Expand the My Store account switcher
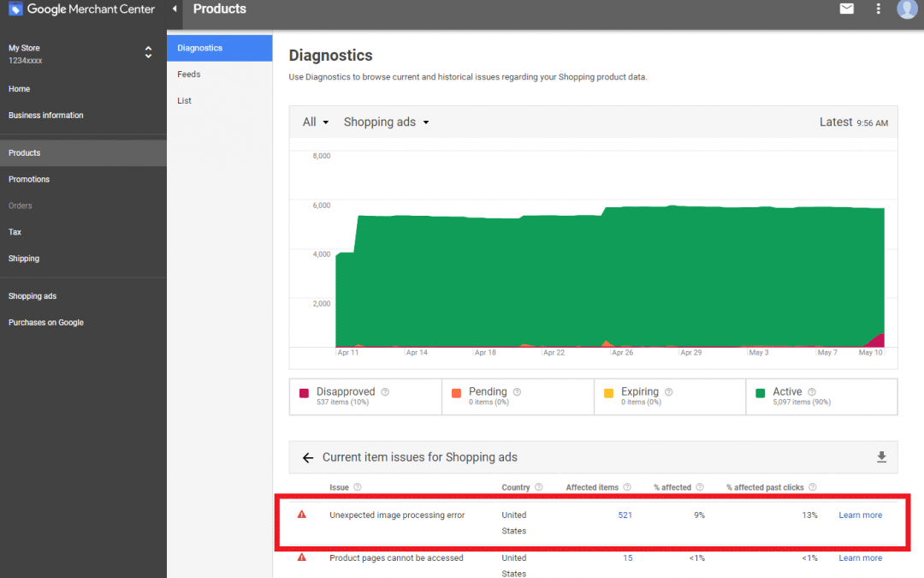This screenshot has height=578, width=924. point(148,52)
